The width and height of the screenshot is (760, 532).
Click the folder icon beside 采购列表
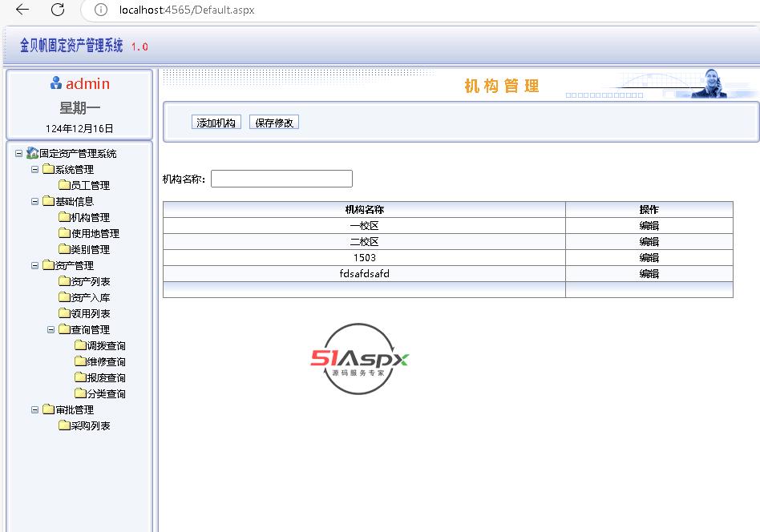pyautogui.click(x=64, y=425)
